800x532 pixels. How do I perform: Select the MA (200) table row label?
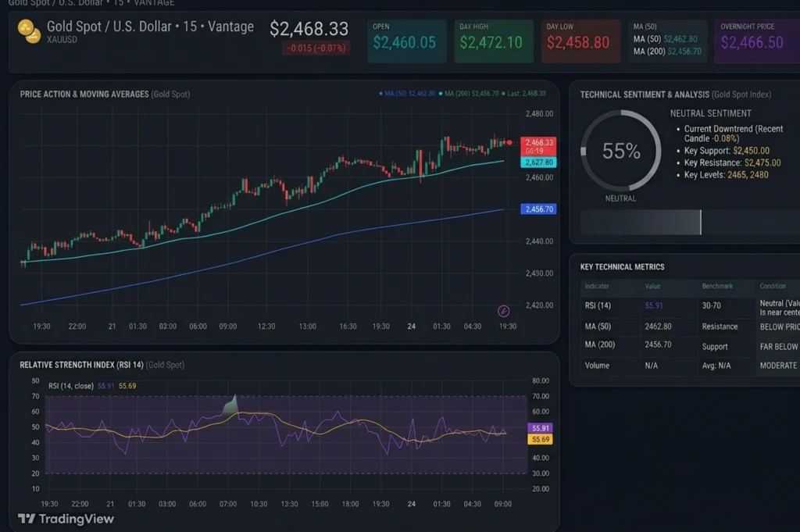coord(599,345)
